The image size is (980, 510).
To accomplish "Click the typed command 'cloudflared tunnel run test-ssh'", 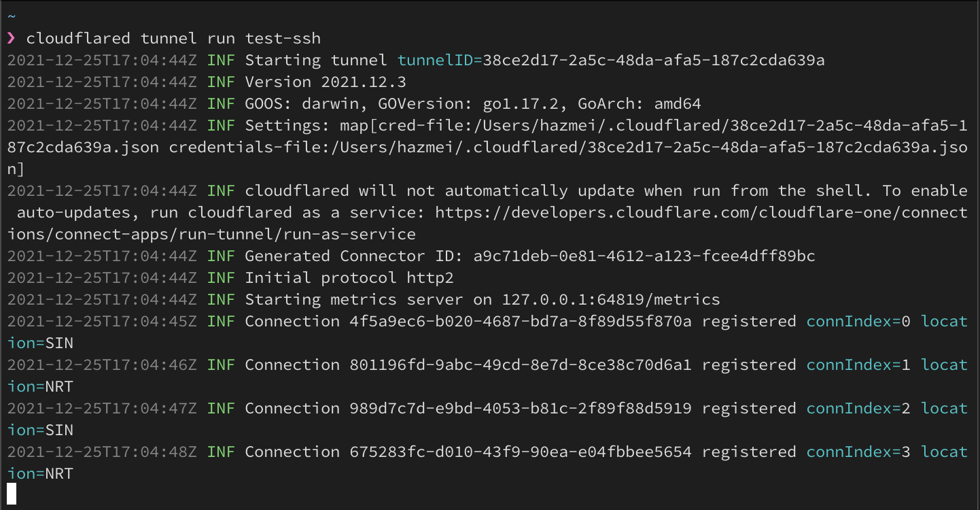I will click(x=173, y=38).
